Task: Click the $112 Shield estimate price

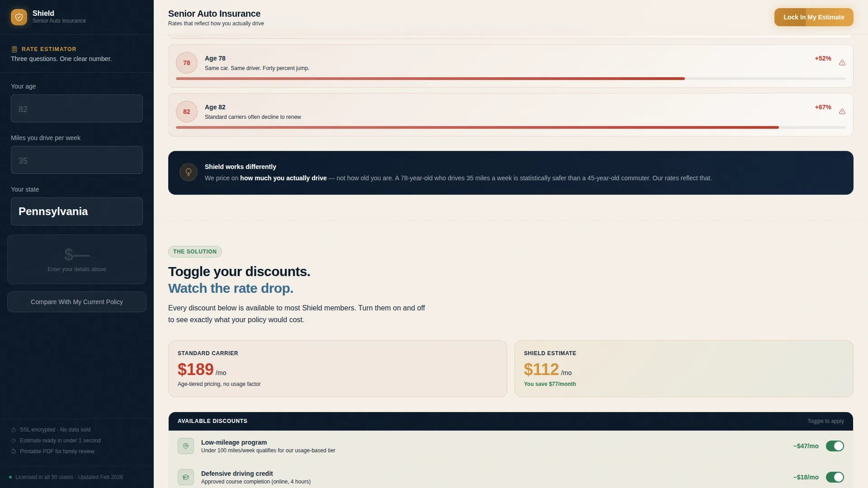Action: (x=541, y=370)
